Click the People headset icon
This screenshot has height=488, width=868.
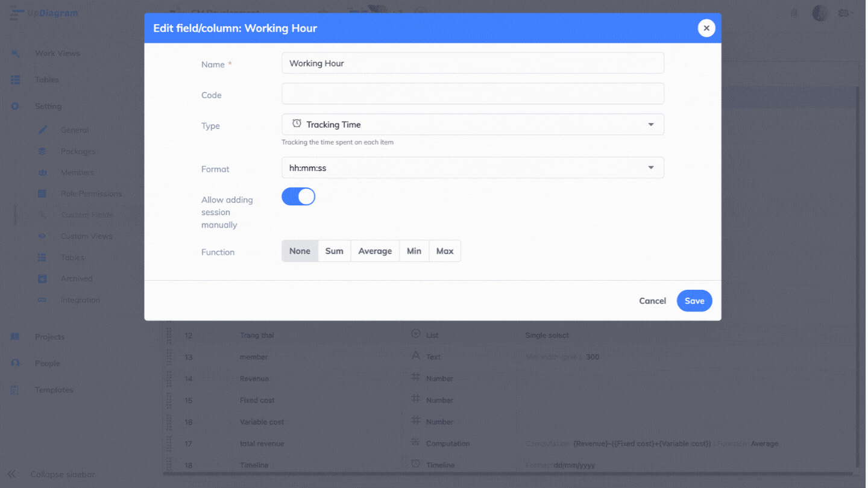(16, 363)
